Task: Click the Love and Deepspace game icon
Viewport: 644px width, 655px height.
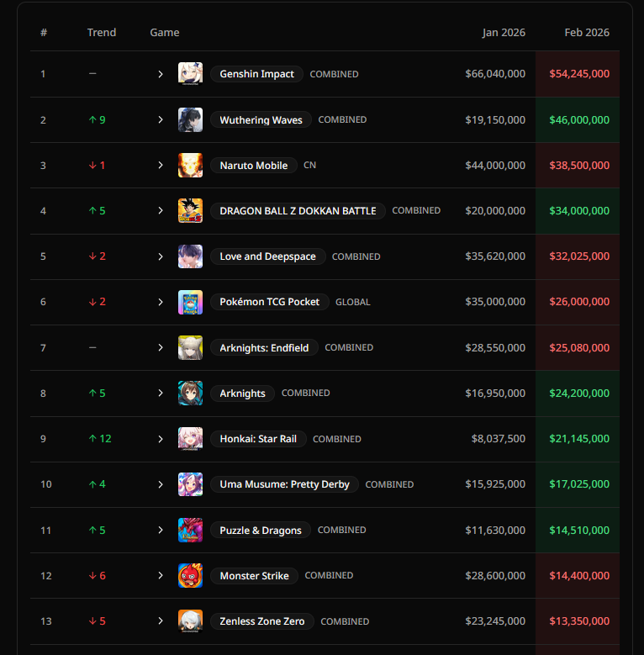Action: point(191,256)
